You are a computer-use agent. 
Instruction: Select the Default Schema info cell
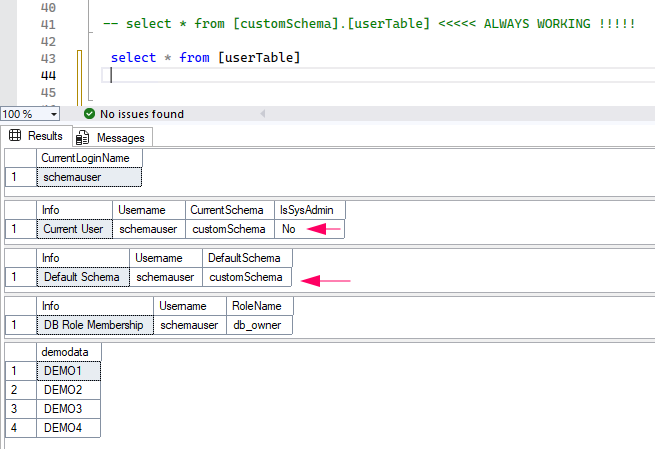(x=82, y=277)
